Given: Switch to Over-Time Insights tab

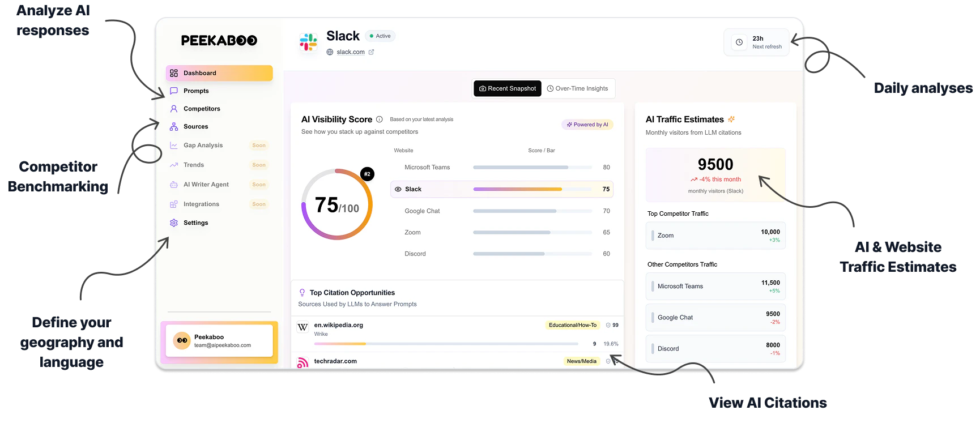Looking at the screenshot, I should click(x=577, y=89).
